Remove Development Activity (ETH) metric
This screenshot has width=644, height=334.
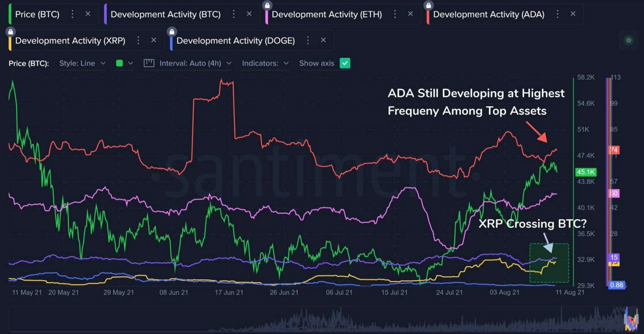411,14
